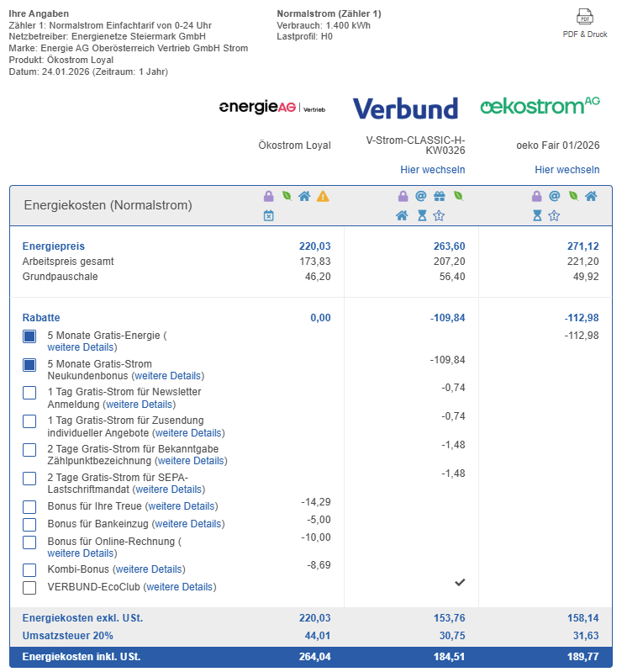The height and width of the screenshot is (672, 622).
Task: Click the purple lock icon for Ökostrom Loyal
Action: tap(269, 197)
